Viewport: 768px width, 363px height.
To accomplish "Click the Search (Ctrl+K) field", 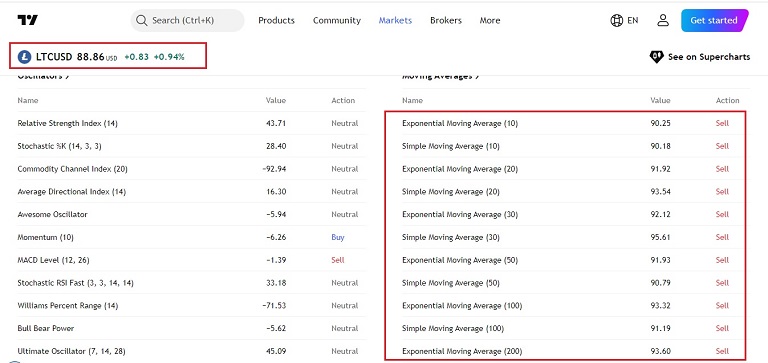I will [187, 21].
